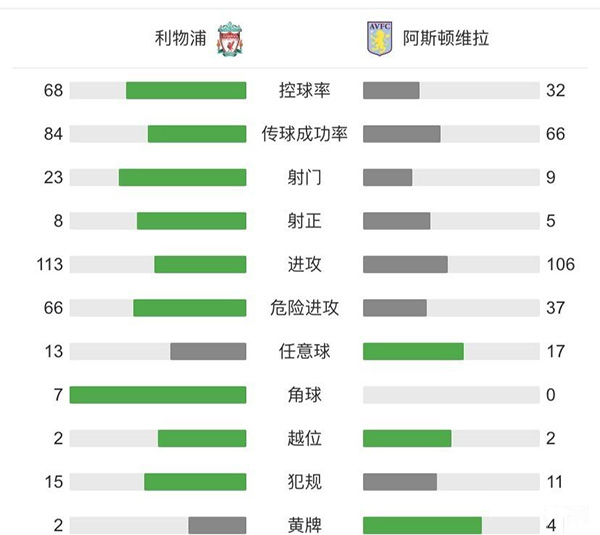Click Liverpool's green 射门 bar
This screenshot has width=600, height=535.
pos(182,178)
